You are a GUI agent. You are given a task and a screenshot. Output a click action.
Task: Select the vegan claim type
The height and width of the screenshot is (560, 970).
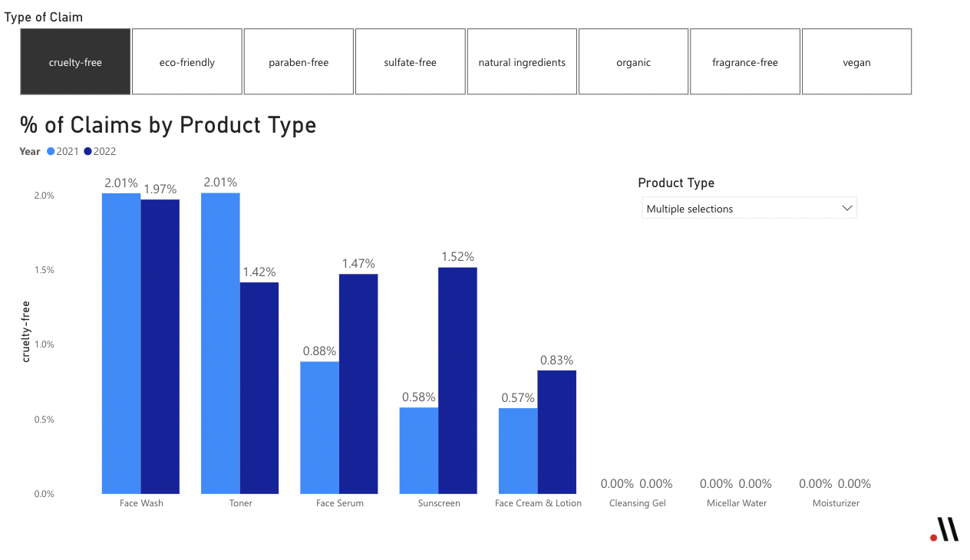856,62
